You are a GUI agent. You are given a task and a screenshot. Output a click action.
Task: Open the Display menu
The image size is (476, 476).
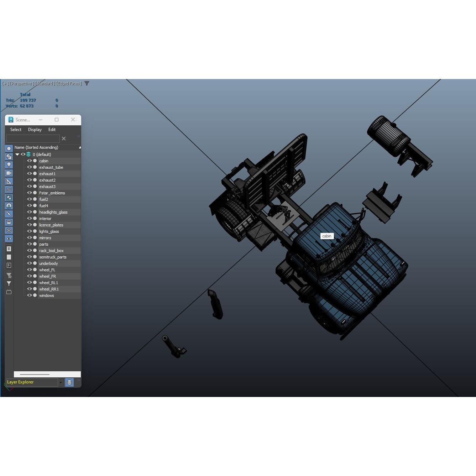35,129
